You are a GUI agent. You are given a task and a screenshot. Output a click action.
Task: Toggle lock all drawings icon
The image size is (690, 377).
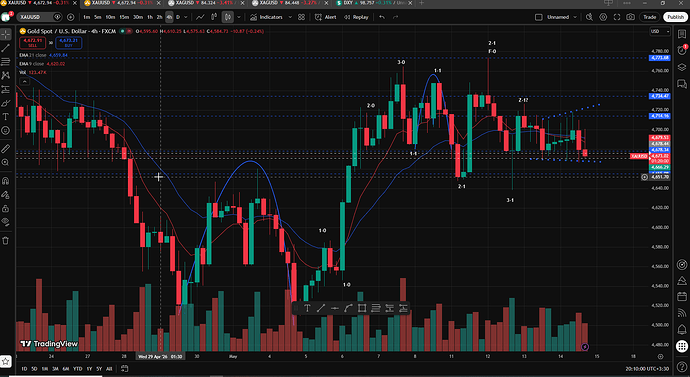click(6, 208)
